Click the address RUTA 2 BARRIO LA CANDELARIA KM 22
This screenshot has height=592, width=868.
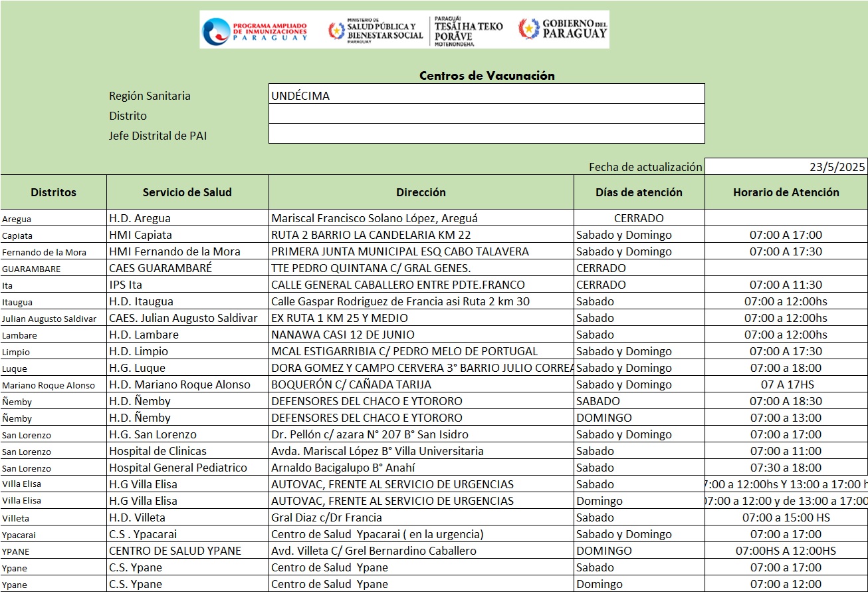[x=371, y=235]
